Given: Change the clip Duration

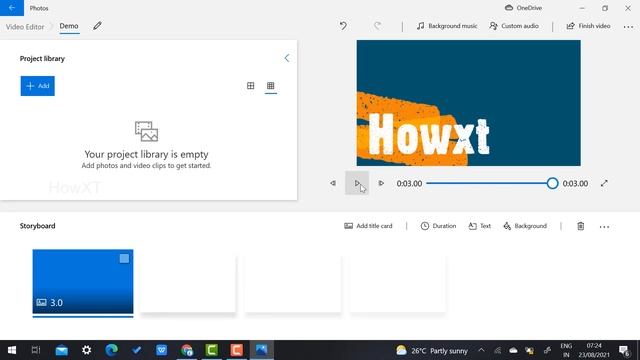Looking at the screenshot, I should [438, 226].
